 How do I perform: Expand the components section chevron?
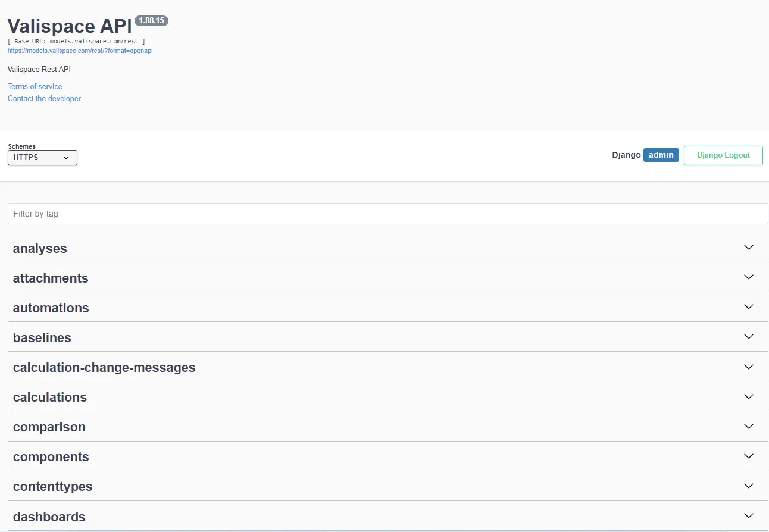tap(749, 456)
